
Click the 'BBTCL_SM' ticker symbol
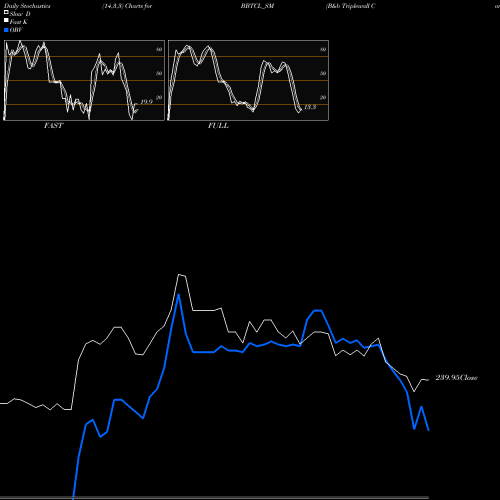point(257,6)
